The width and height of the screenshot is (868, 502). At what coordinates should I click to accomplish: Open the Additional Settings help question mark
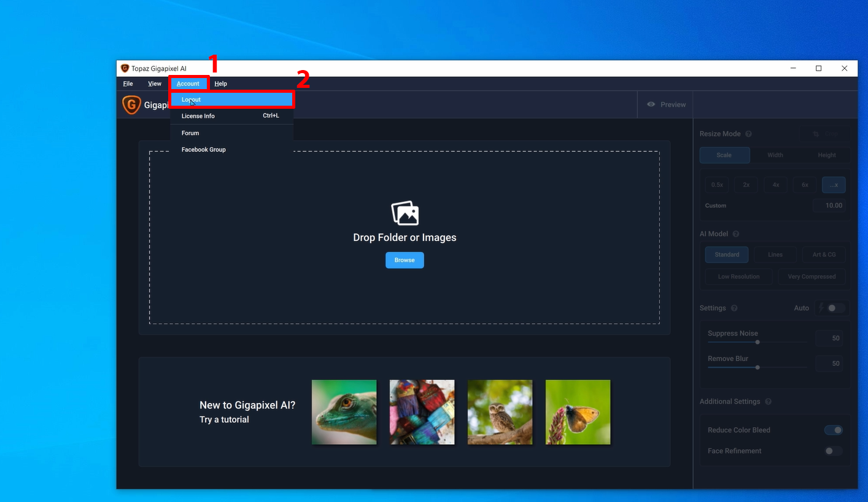click(768, 402)
